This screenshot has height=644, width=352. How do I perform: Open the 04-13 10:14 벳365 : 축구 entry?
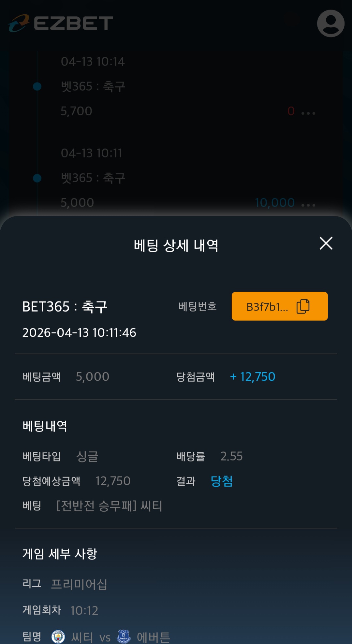(x=93, y=86)
